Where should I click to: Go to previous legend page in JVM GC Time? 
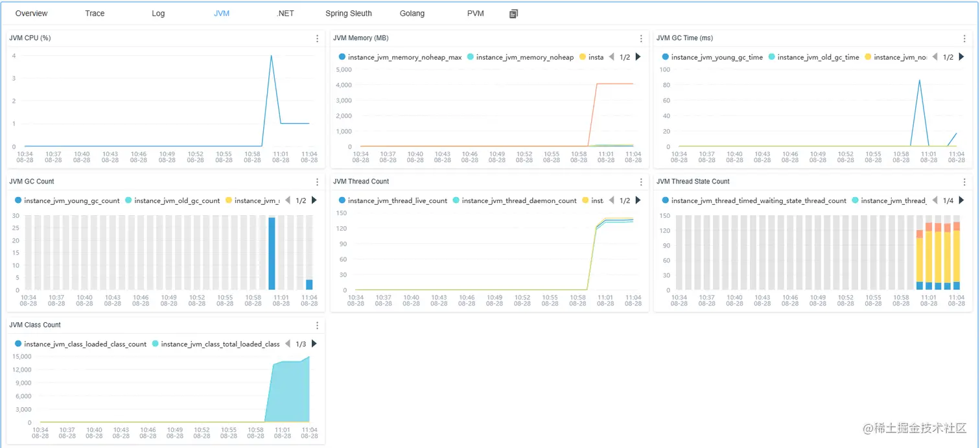(x=935, y=57)
